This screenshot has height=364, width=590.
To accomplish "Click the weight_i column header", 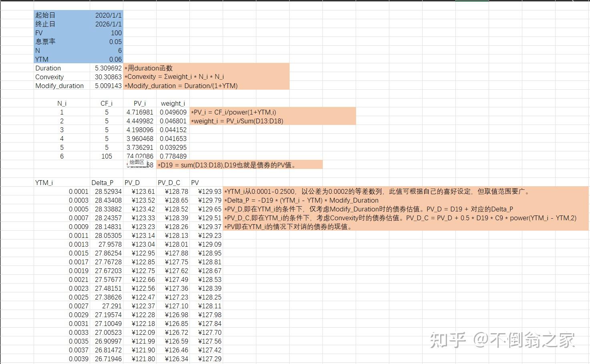I will [x=172, y=103].
